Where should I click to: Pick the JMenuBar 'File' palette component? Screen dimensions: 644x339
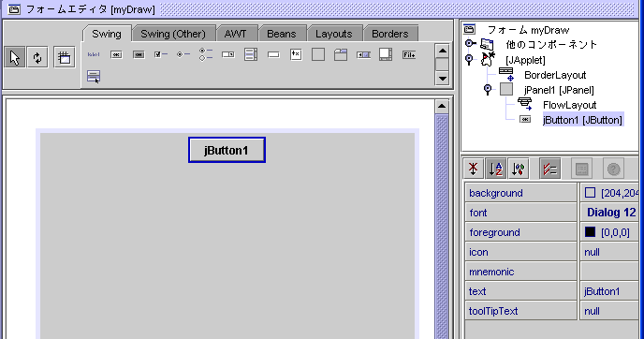pos(409,54)
